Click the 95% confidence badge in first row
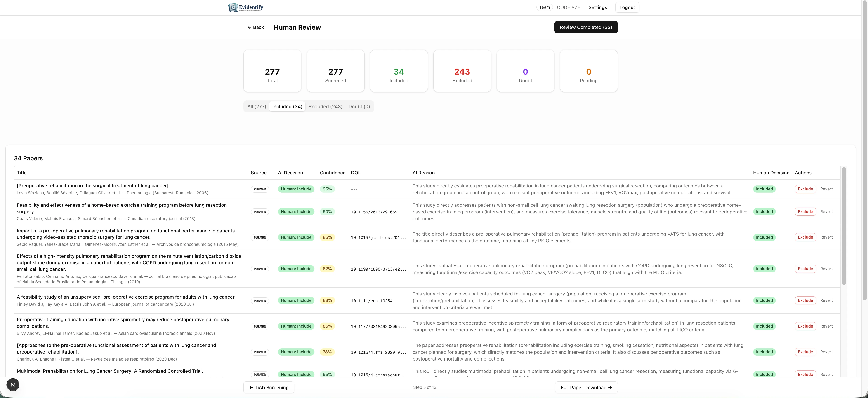This screenshot has height=398, width=868. click(327, 189)
